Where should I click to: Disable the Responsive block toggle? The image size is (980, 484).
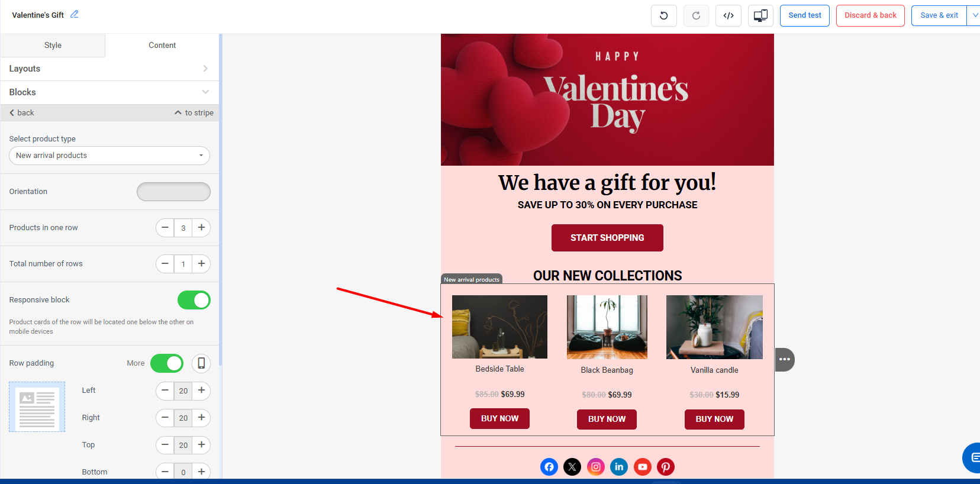coord(194,300)
